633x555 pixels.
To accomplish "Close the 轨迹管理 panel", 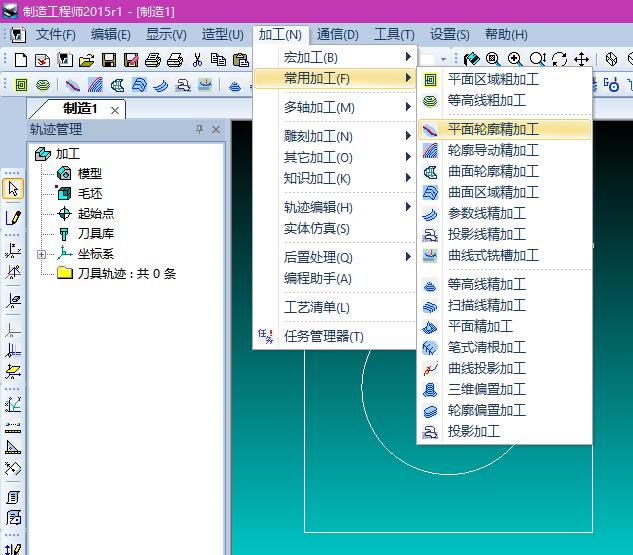I will pyautogui.click(x=216, y=130).
